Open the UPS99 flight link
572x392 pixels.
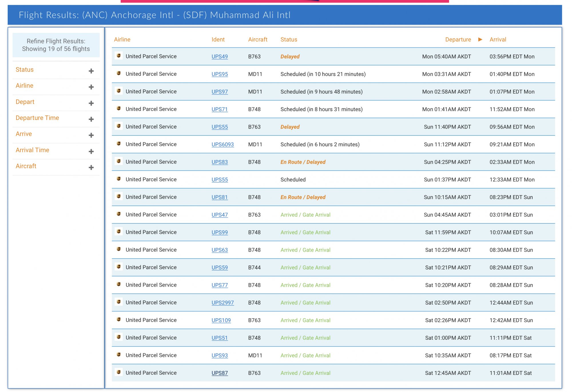point(220,232)
